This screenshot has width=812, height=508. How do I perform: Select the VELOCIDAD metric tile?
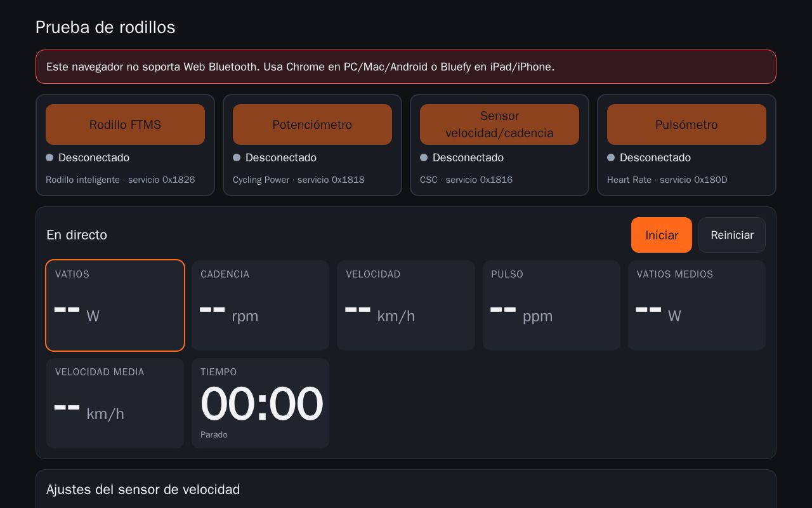[x=406, y=305]
